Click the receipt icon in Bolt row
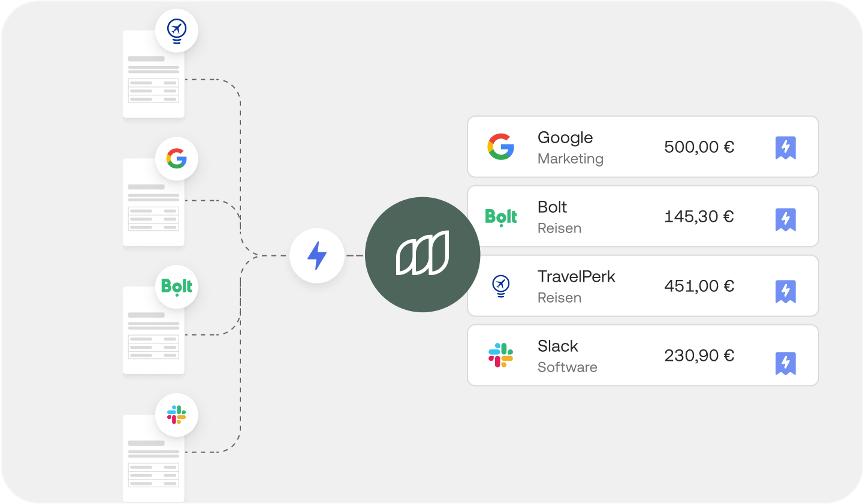 point(786,220)
